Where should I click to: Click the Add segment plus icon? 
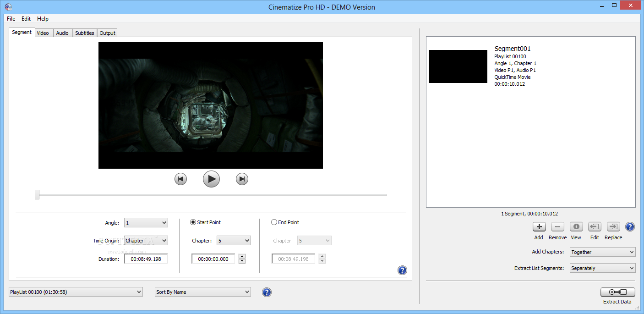[x=539, y=226]
